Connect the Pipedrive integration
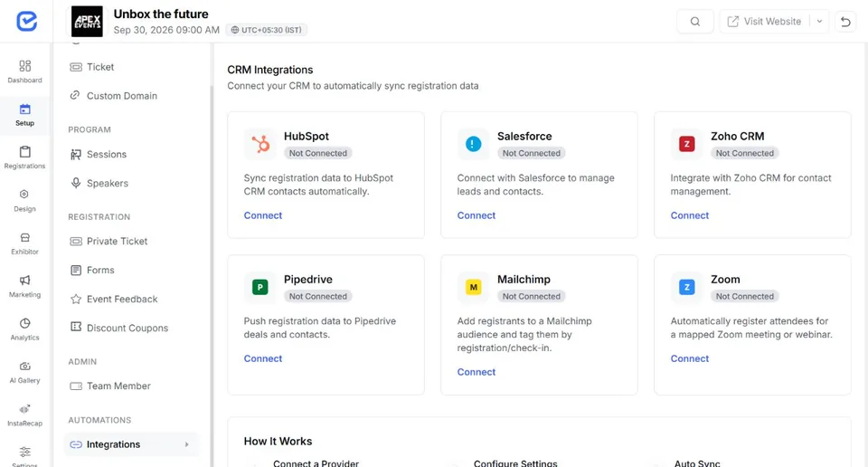The image size is (868, 467). (263, 358)
